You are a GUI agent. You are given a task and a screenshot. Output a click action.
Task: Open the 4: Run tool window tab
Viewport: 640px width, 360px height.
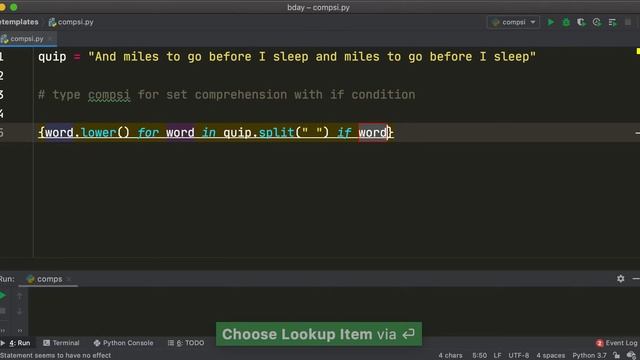tap(16, 343)
